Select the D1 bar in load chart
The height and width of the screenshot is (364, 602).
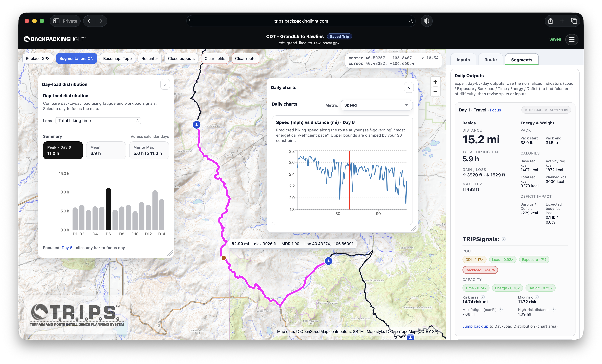click(75, 218)
